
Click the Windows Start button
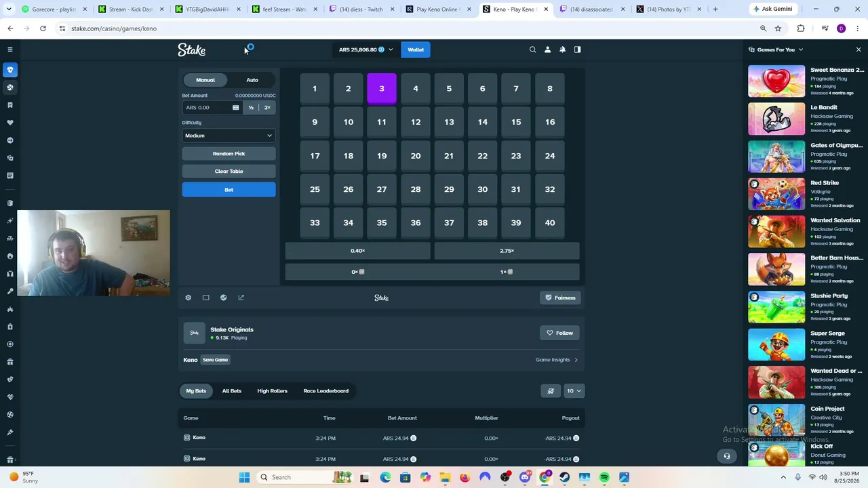click(x=244, y=477)
